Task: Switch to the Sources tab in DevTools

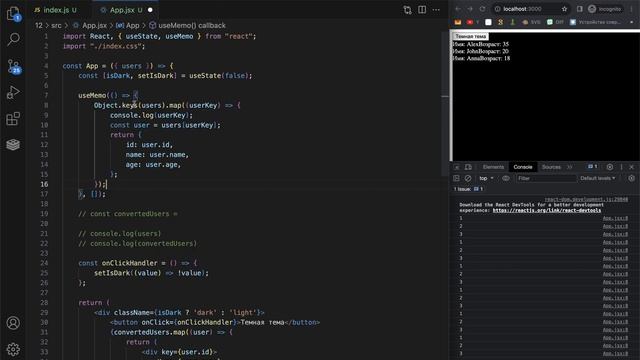Action: click(551, 167)
